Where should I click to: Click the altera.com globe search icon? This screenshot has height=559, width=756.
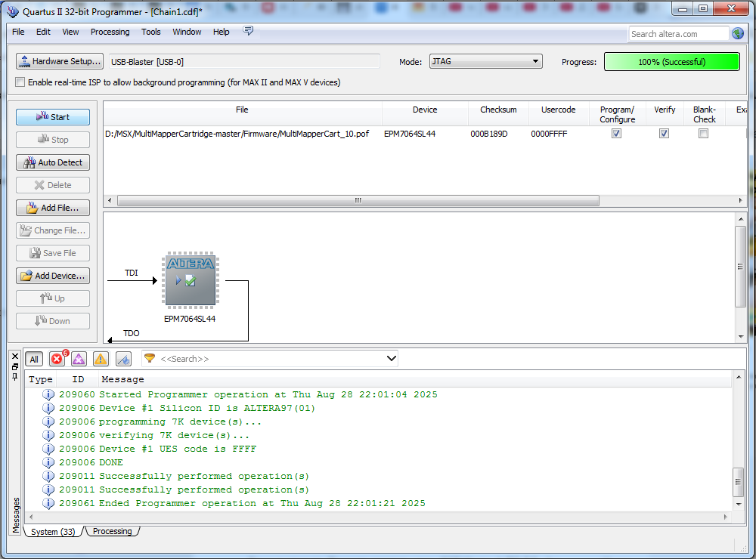coord(738,33)
